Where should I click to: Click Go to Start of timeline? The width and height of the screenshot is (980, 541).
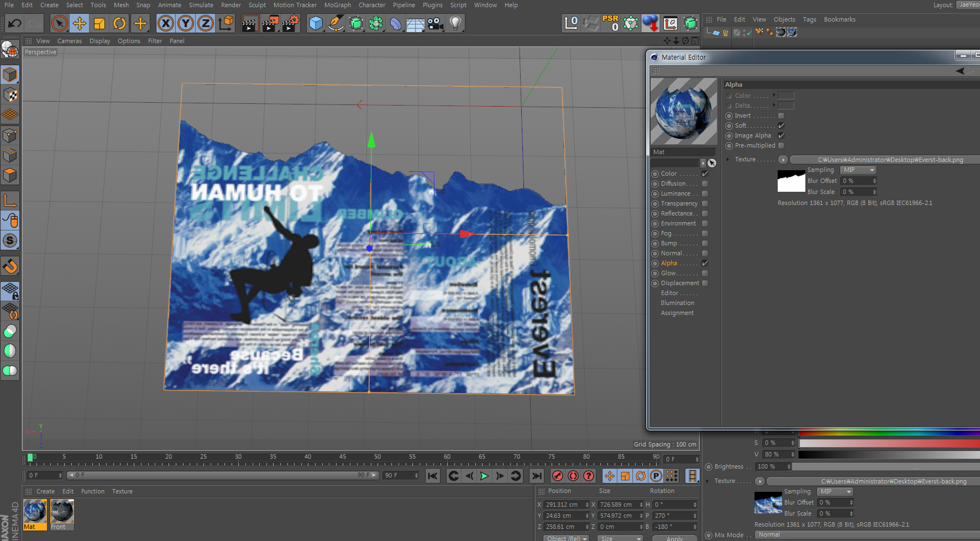pos(433,476)
